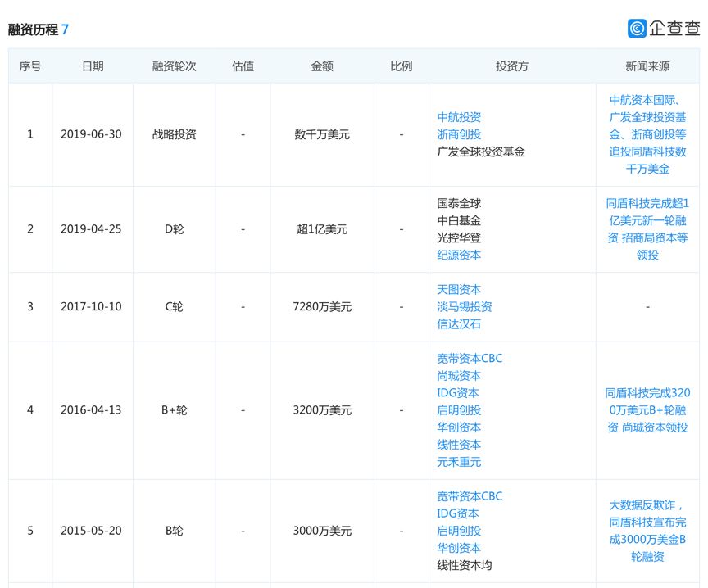Open news link 同盾科技完成超1亿美元新一轮融资
The height and width of the screenshot is (588, 708).
coord(647,229)
